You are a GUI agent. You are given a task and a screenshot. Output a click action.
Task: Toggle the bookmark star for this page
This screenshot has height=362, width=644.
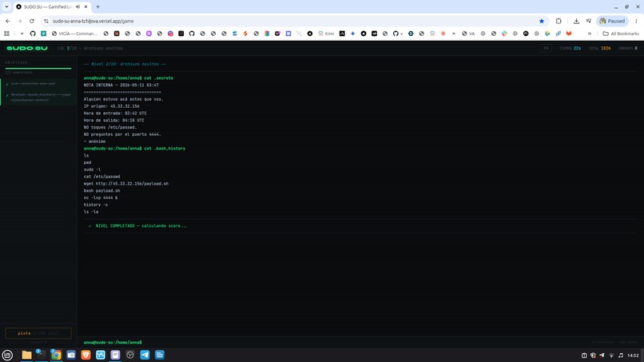click(541, 21)
